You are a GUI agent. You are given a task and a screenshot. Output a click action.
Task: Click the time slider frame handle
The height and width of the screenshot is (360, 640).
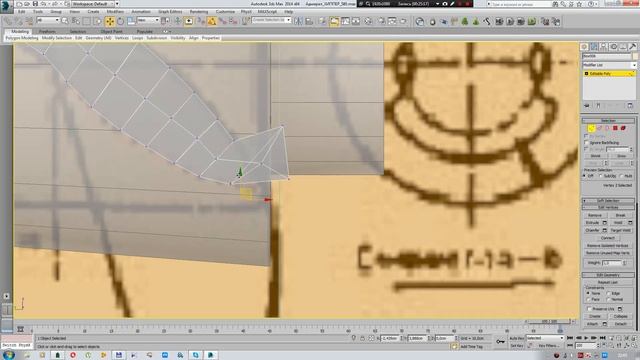coord(550,322)
